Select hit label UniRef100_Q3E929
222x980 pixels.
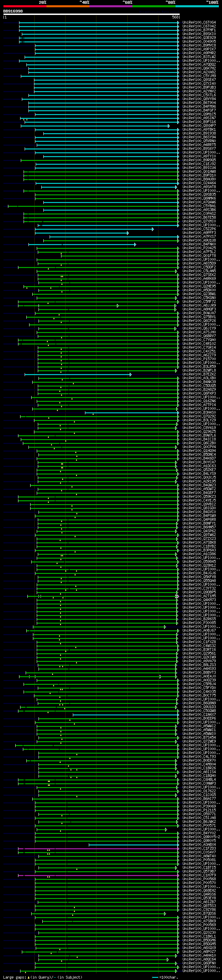[199, 38]
